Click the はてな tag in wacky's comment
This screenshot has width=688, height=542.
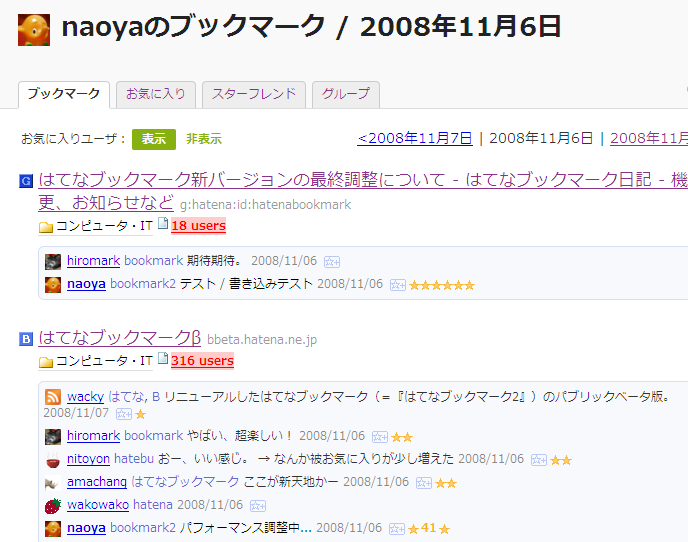click(x=127, y=397)
